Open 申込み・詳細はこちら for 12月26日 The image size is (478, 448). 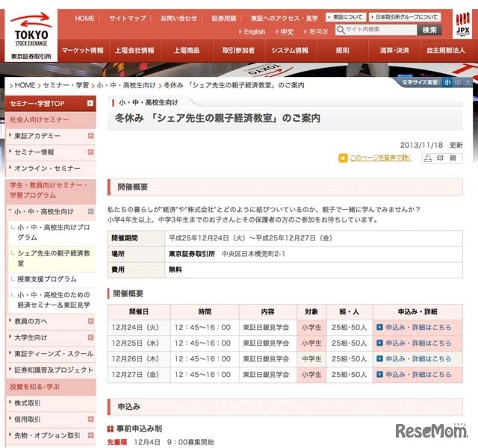(x=418, y=358)
